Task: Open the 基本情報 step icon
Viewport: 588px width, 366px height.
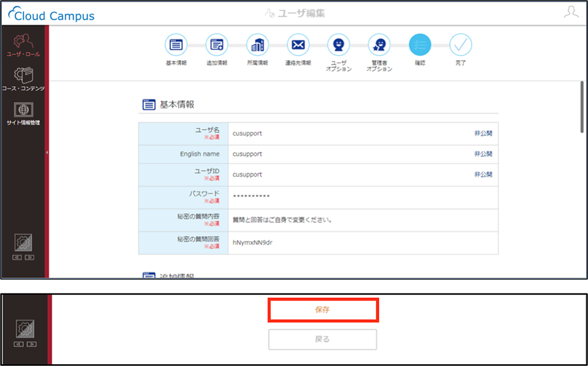Action: point(176,45)
